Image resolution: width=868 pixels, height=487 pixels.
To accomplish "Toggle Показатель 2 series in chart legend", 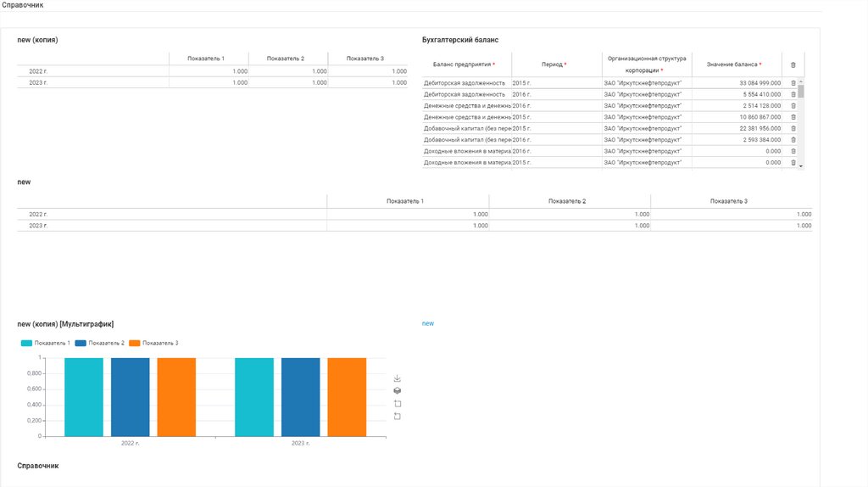I will pos(100,343).
